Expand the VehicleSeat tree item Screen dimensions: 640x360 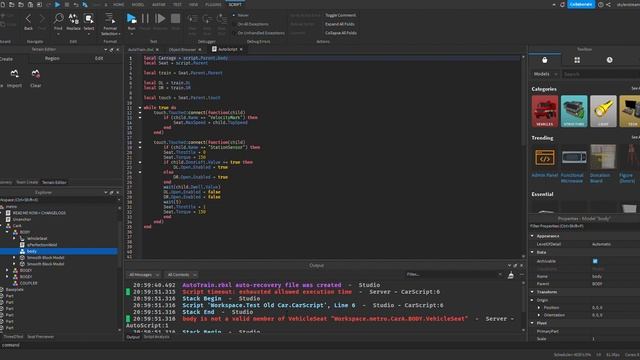[x=15, y=238]
